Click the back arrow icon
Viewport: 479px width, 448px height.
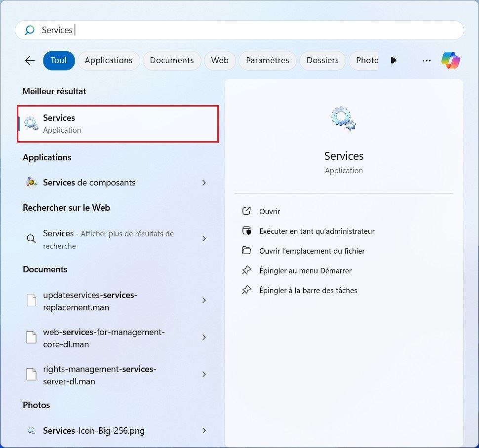[x=30, y=60]
